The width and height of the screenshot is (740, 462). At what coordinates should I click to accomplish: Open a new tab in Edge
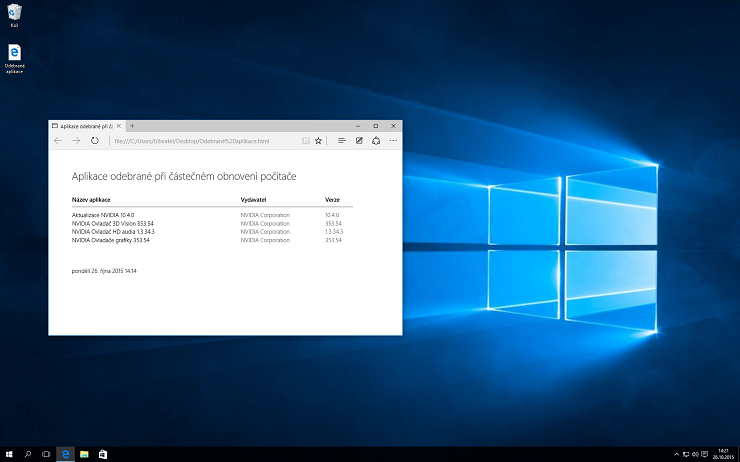point(132,126)
